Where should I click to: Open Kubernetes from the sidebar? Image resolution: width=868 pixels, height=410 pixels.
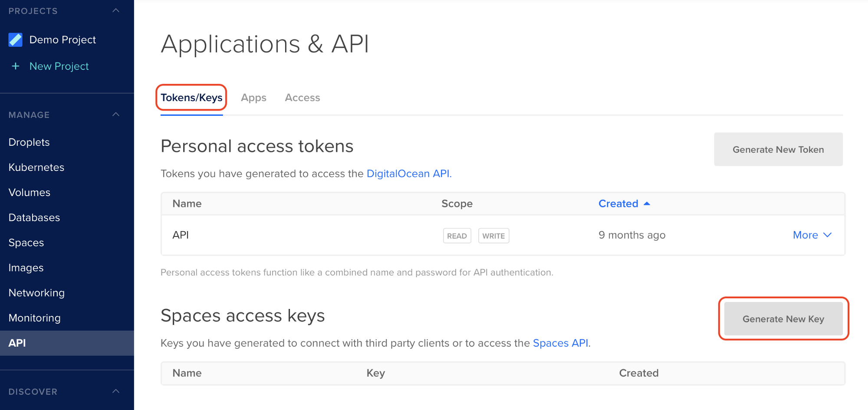coord(36,167)
